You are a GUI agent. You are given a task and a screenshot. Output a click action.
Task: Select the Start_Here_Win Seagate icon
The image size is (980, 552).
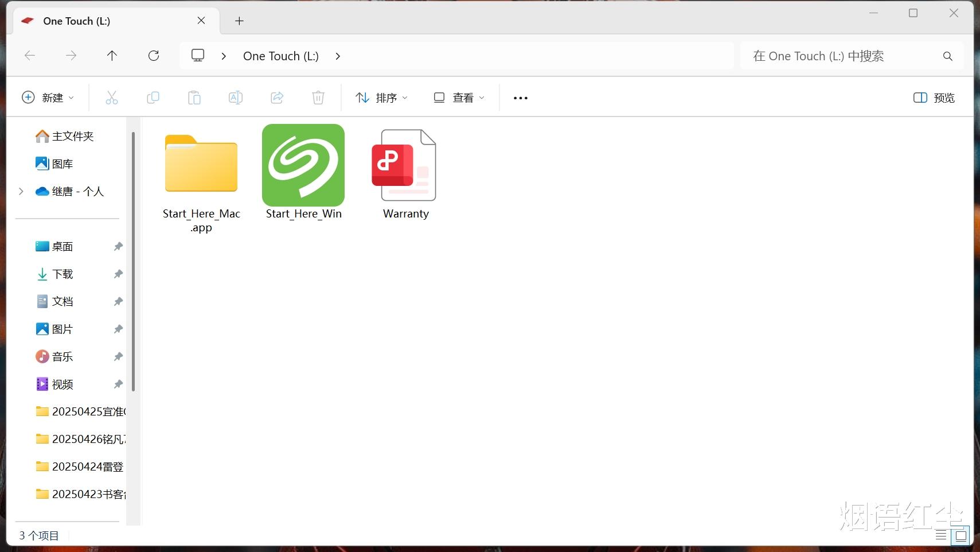(x=303, y=173)
